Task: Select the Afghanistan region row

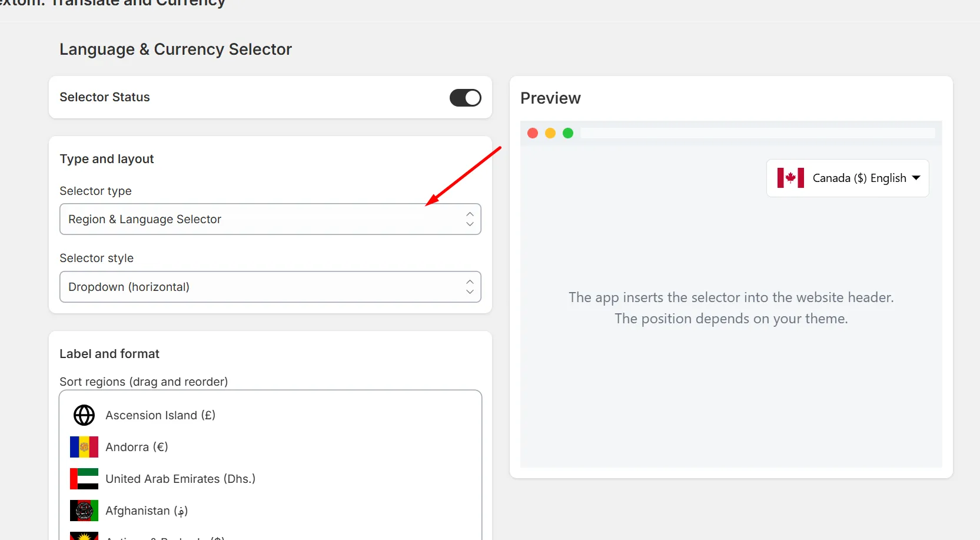Action: 270,511
